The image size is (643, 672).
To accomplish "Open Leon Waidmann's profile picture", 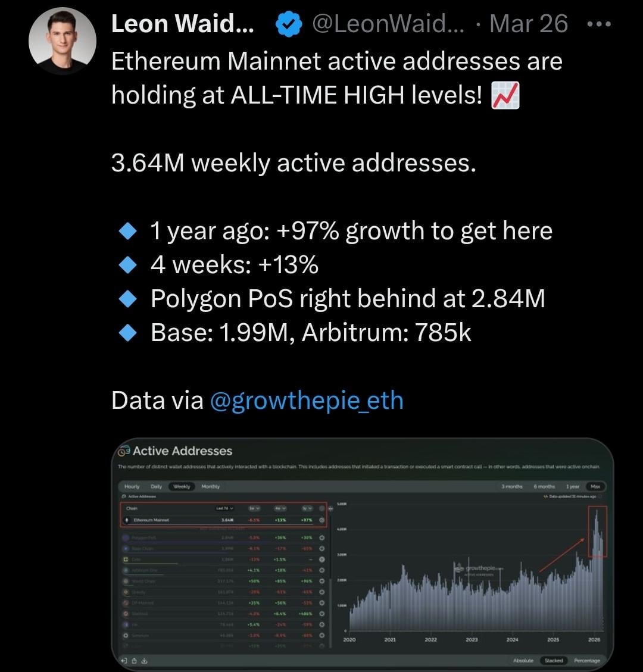I will [x=62, y=41].
